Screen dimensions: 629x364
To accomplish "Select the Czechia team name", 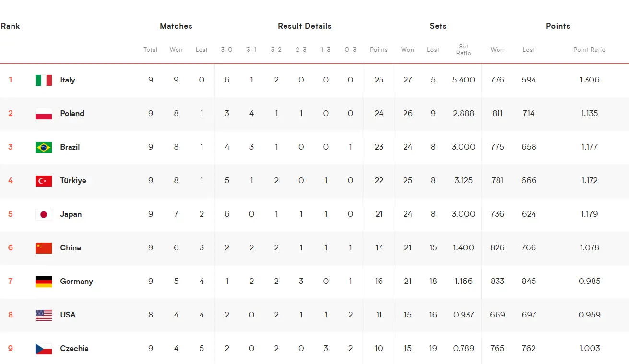I will [x=74, y=349].
